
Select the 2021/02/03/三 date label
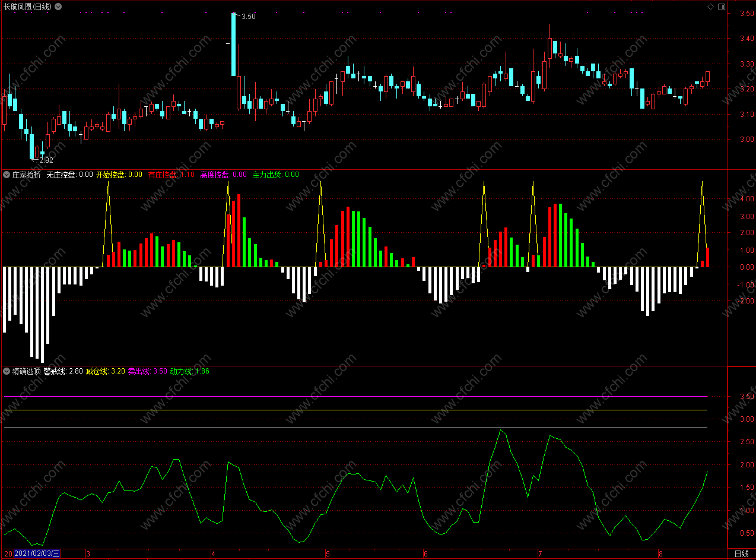click(37, 553)
